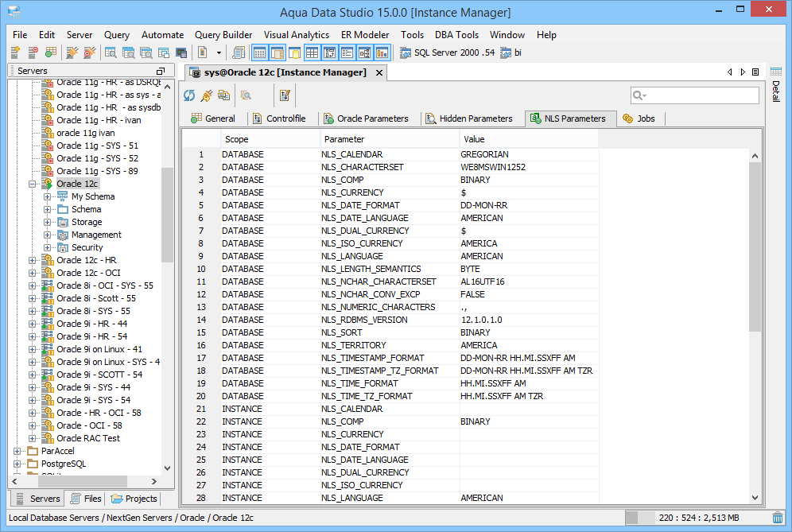Switch to the Oracle Parameters tab
Image resolution: width=792 pixels, height=532 pixels.
tap(367, 118)
